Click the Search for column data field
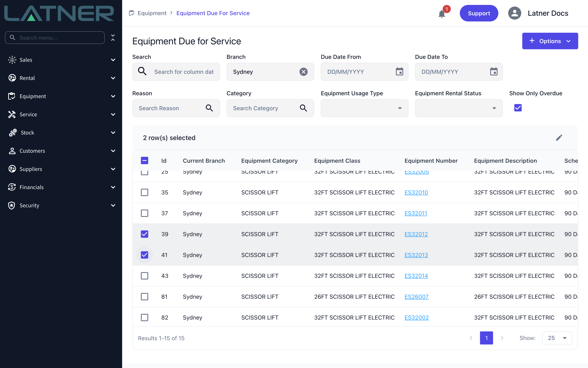Viewport: 588px width, 368px height. pos(176,72)
